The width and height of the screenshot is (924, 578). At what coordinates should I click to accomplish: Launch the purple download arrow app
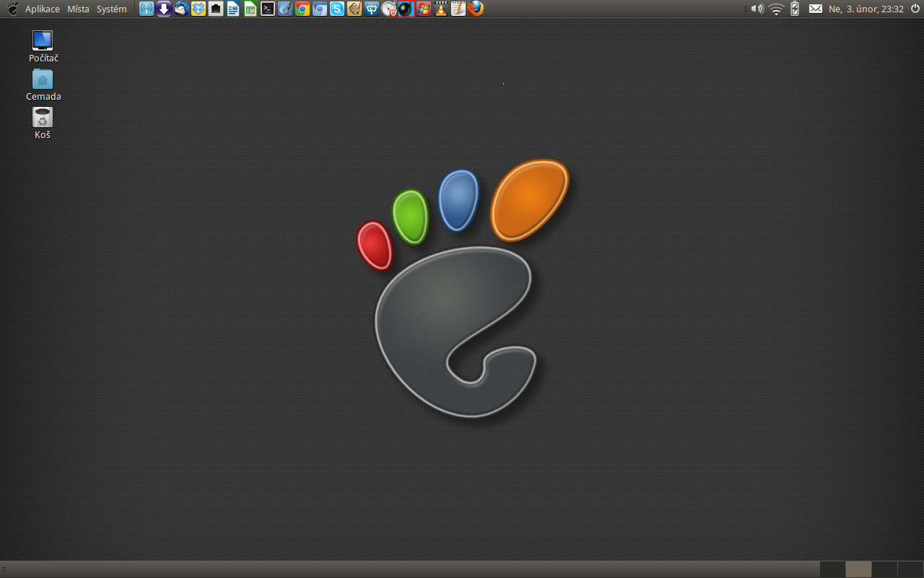164,9
